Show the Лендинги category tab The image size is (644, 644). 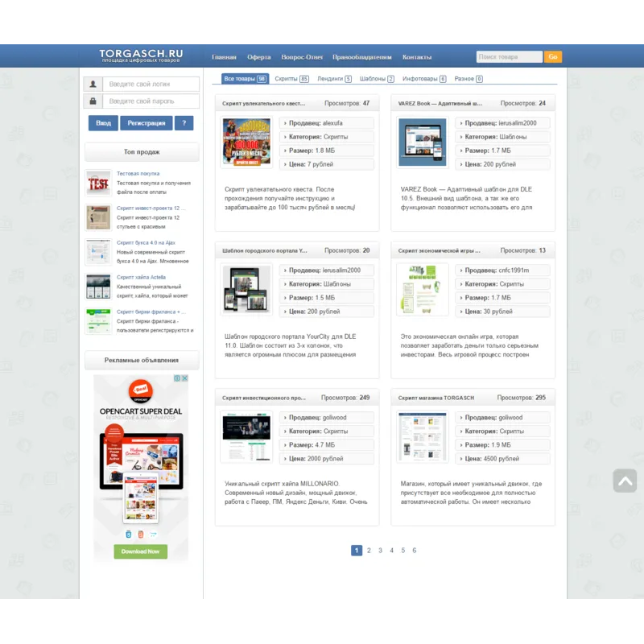333,79
